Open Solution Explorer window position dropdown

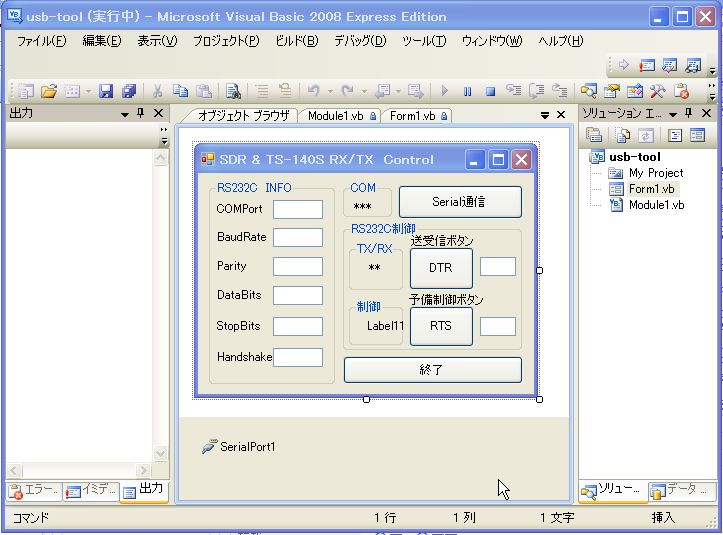672,114
